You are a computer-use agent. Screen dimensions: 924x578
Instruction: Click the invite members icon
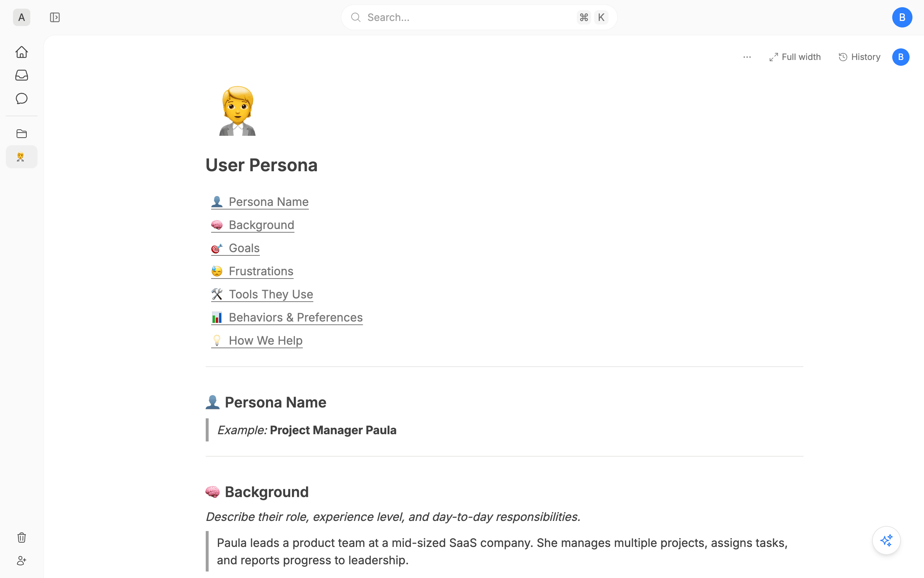[x=22, y=561]
